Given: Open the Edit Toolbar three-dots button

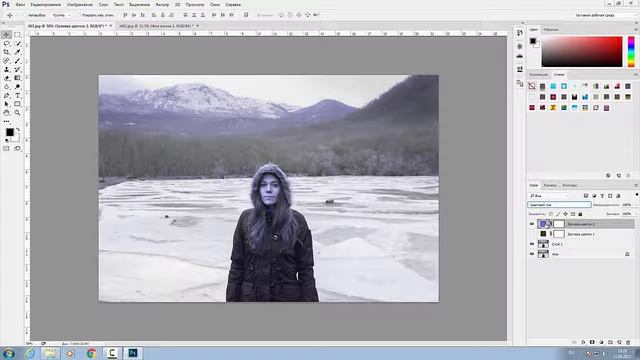Looking at the screenshot, I should click(x=7, y=122).
